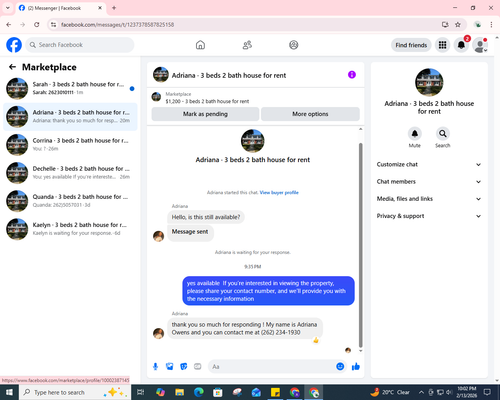This screenshot has width=500, height=400.
Task: Open Sticky Notes from taskbar
Action: pyautogui.click(x=275, y=392)
